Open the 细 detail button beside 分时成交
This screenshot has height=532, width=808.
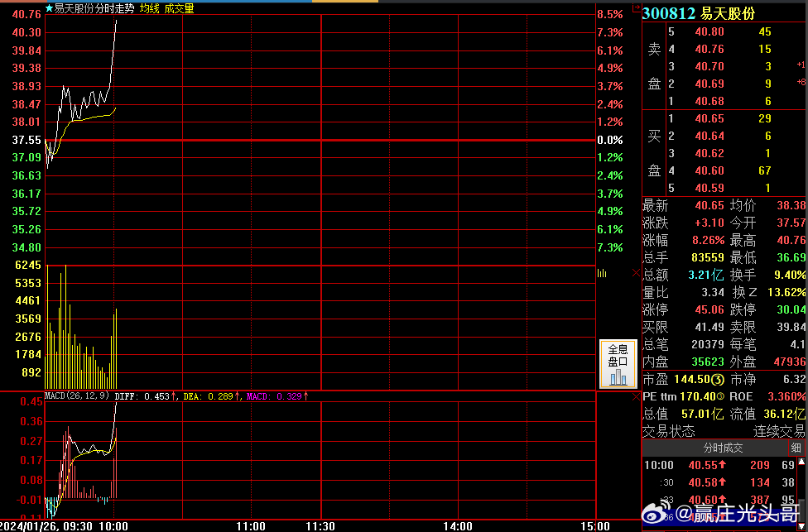796,448
